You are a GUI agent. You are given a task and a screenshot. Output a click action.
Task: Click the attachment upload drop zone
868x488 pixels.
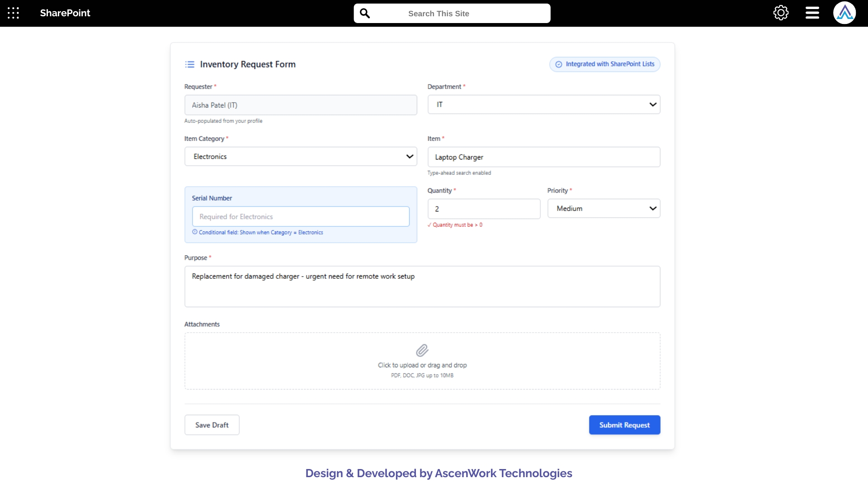point(422,361)
